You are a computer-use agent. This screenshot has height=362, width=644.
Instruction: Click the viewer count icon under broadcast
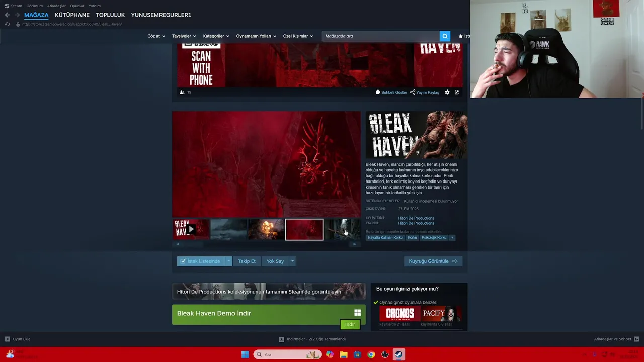182,92
